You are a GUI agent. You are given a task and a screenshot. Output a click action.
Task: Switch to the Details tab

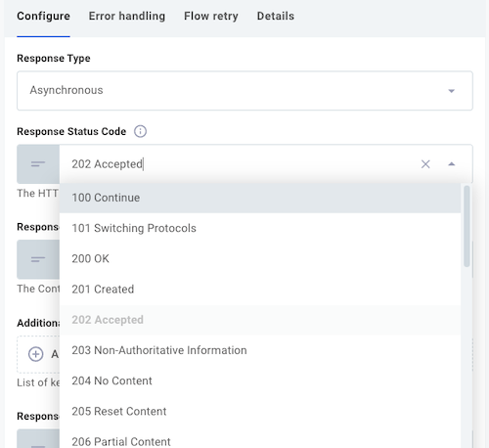point(276,17)
